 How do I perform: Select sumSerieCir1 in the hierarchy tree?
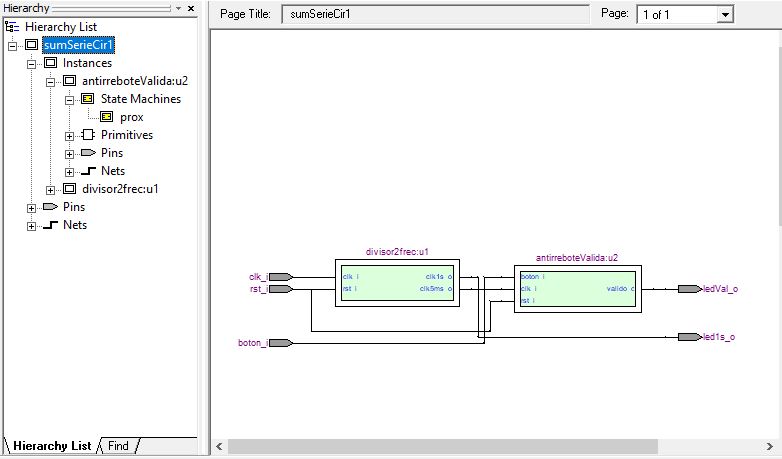[x=78, y=45]
